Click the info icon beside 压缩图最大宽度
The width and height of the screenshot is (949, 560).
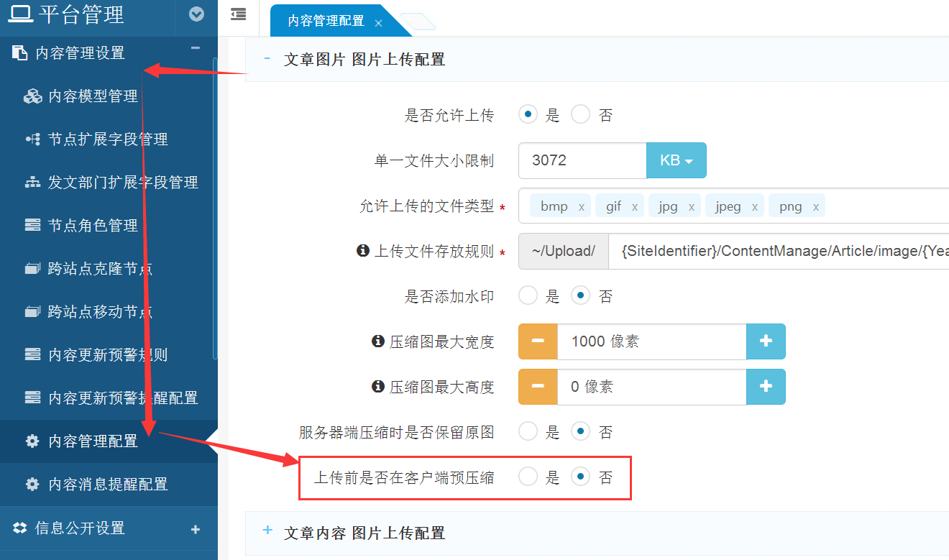378,341
